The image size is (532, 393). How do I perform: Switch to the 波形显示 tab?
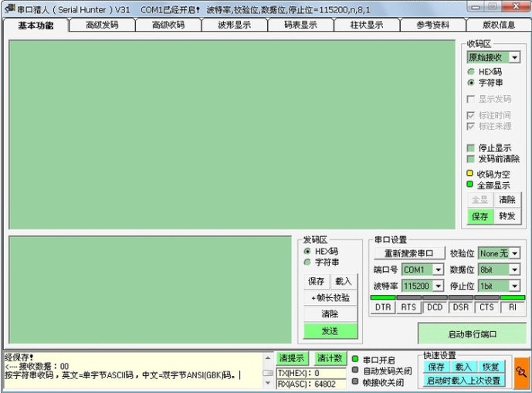[x=235, y=25]
